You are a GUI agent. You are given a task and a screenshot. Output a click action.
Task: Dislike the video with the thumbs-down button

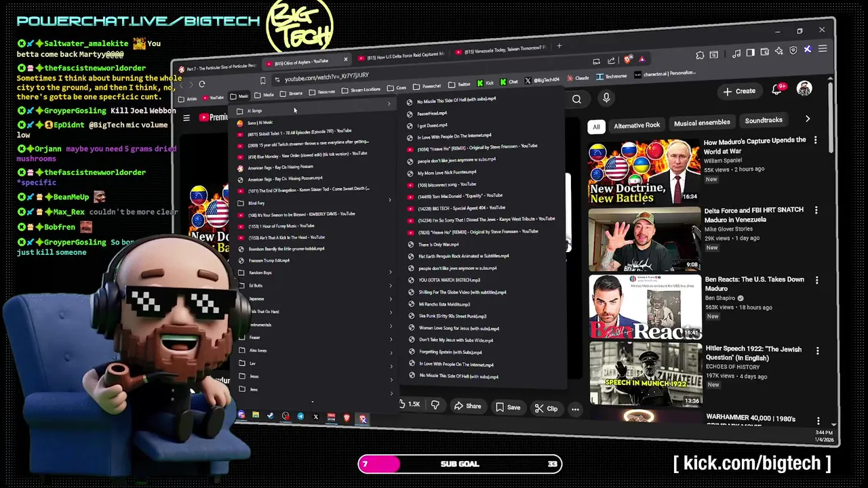tap(435, 405)
